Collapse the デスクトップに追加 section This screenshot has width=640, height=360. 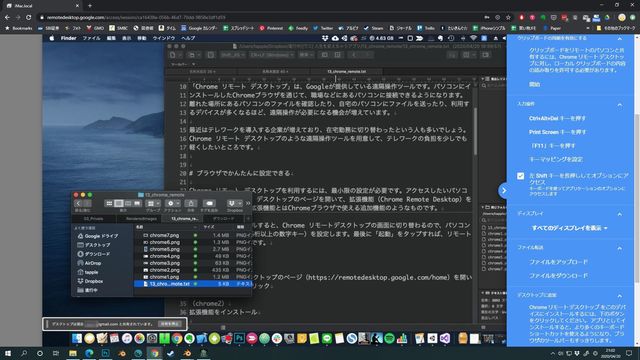pos(620,296)
